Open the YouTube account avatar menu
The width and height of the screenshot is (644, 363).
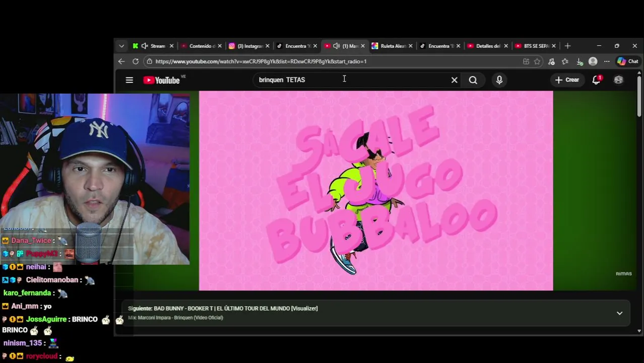[618, 80]
